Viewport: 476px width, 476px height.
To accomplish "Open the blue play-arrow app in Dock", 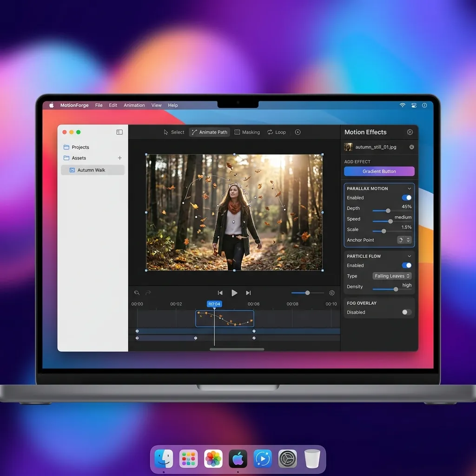I will (263, 458).
